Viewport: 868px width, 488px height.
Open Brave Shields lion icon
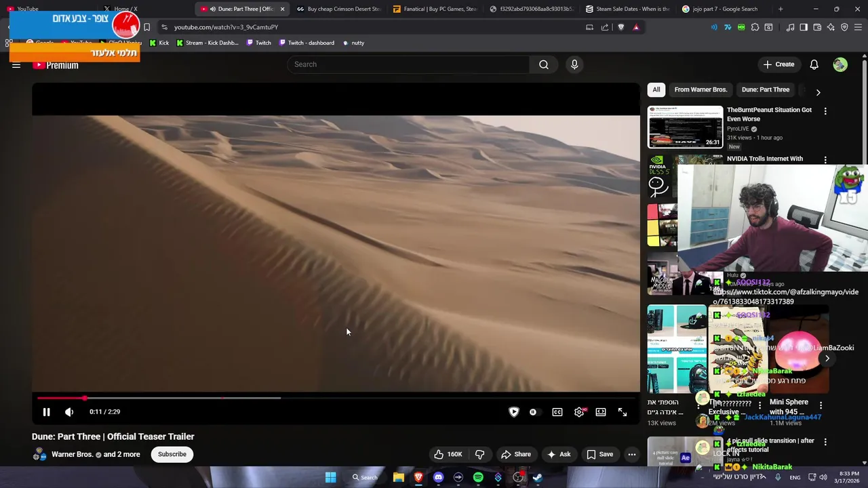[620, 27]
